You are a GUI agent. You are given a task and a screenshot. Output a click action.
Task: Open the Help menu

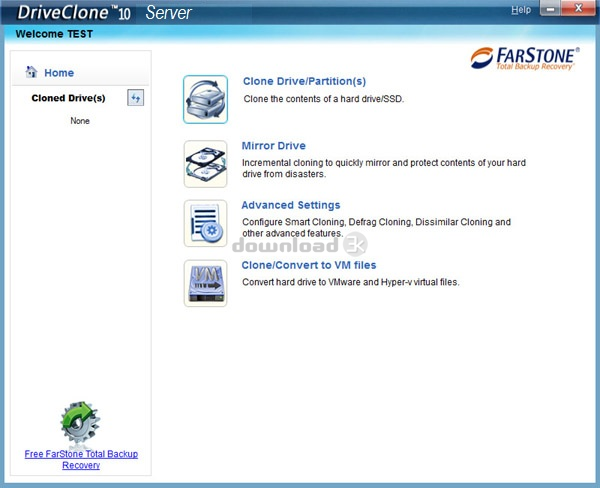[x=521, y=10]
